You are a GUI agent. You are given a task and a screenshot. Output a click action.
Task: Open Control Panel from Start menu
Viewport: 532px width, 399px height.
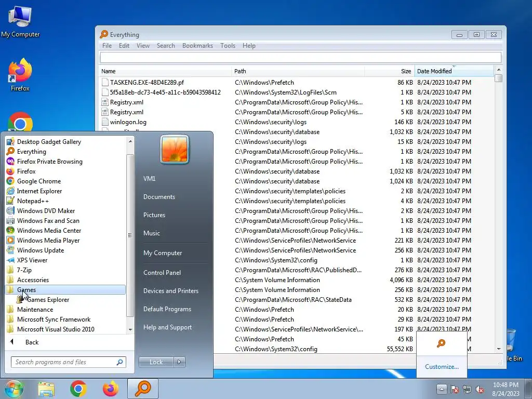click(x=162, y=272)
